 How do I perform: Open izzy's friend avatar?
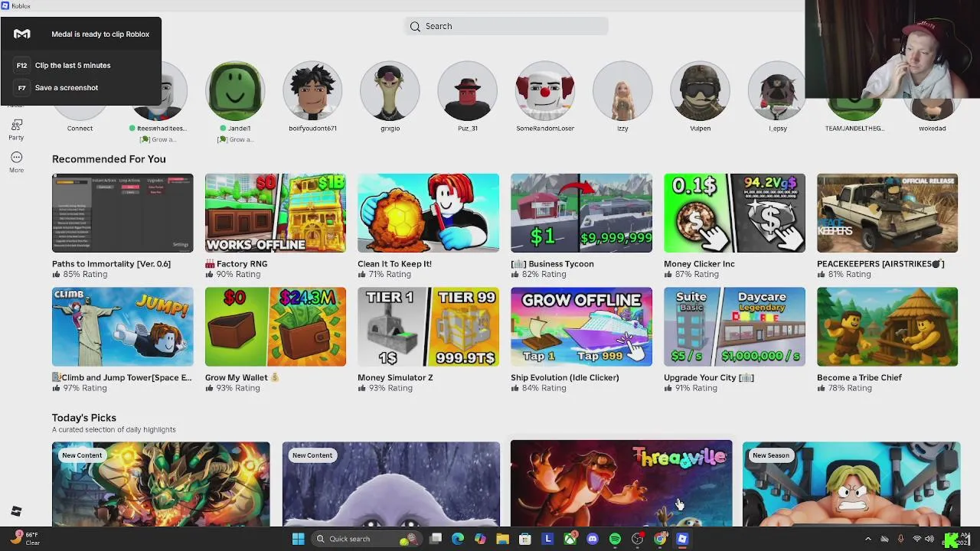pos(622,91)
